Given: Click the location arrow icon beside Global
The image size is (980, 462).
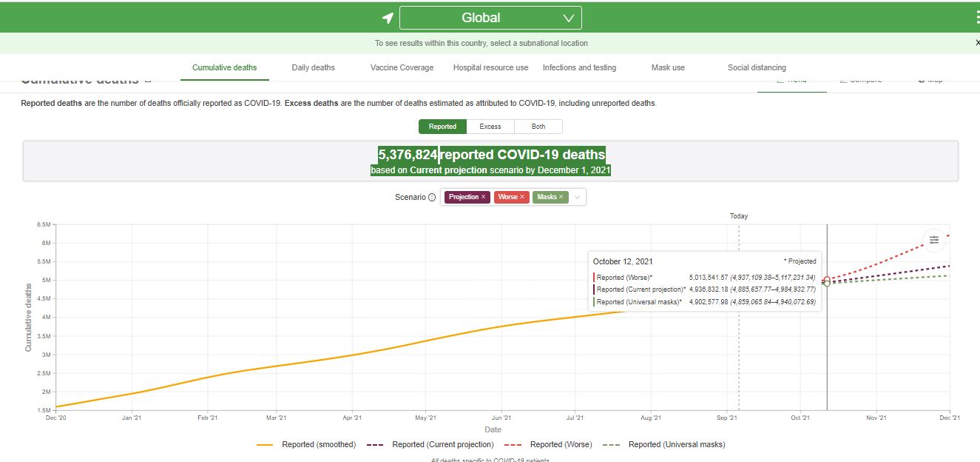Looking at the screenshot, I should (388, 18).
